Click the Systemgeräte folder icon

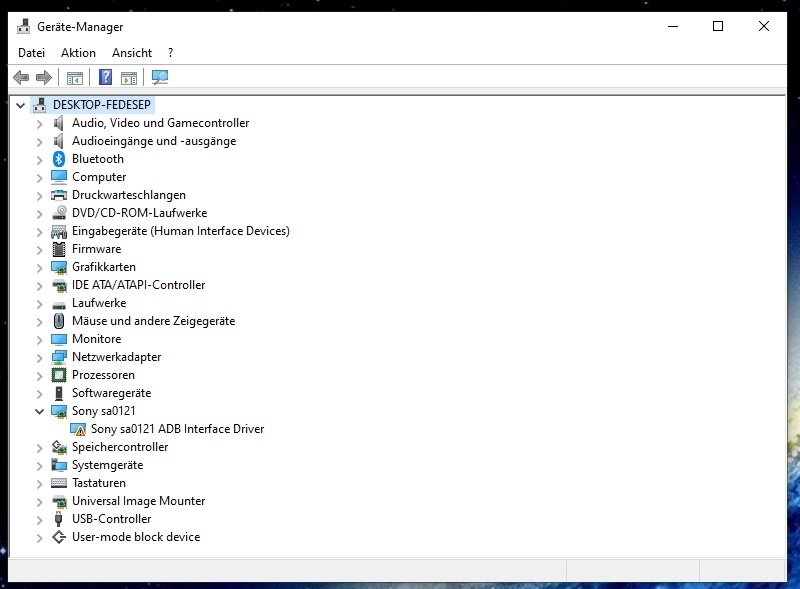(x=59, y=465)
